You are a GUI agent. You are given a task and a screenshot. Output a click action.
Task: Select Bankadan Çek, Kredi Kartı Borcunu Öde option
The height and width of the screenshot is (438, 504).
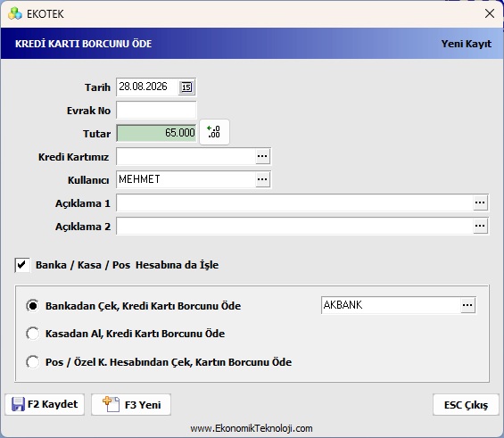[x=33, y=306]
